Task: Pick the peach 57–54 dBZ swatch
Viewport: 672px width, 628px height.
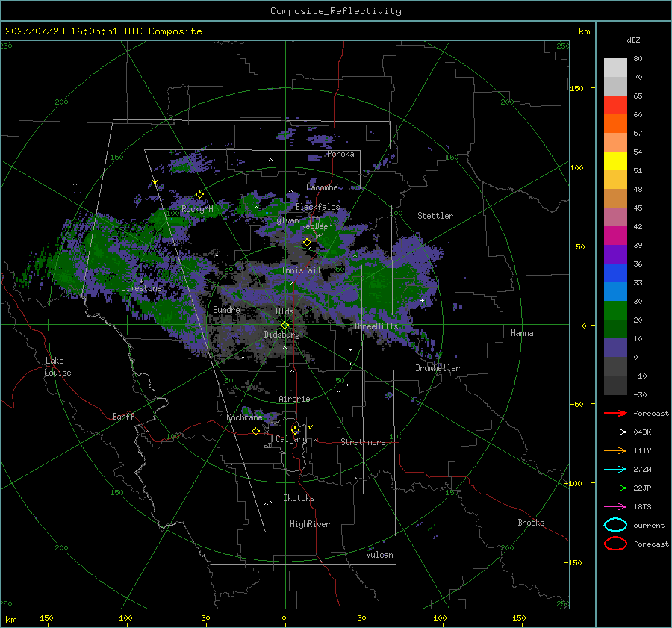Action: click(x=615, y=143)
